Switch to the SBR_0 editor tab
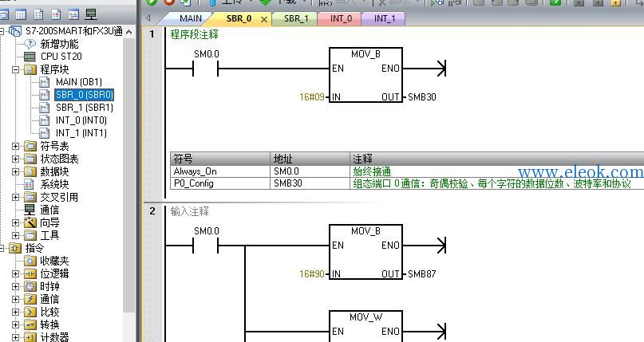Viewport: 644px width, 342px height. point(239,18)
